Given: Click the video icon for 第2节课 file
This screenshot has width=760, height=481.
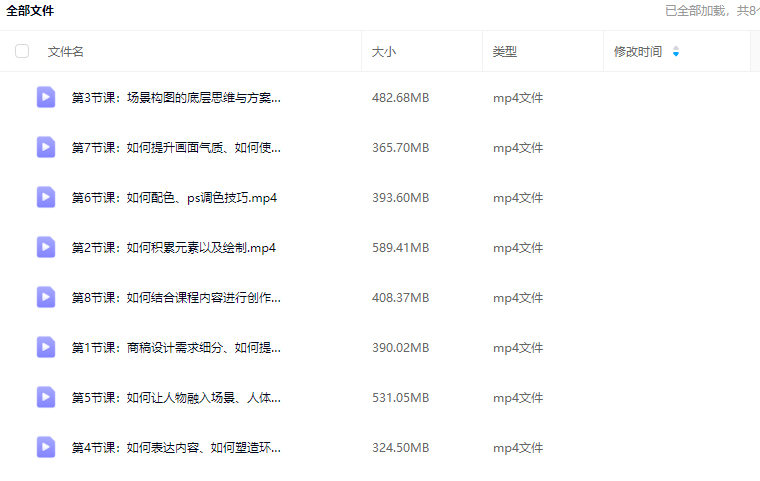Looking at the screenshot, I should [46, 247].
